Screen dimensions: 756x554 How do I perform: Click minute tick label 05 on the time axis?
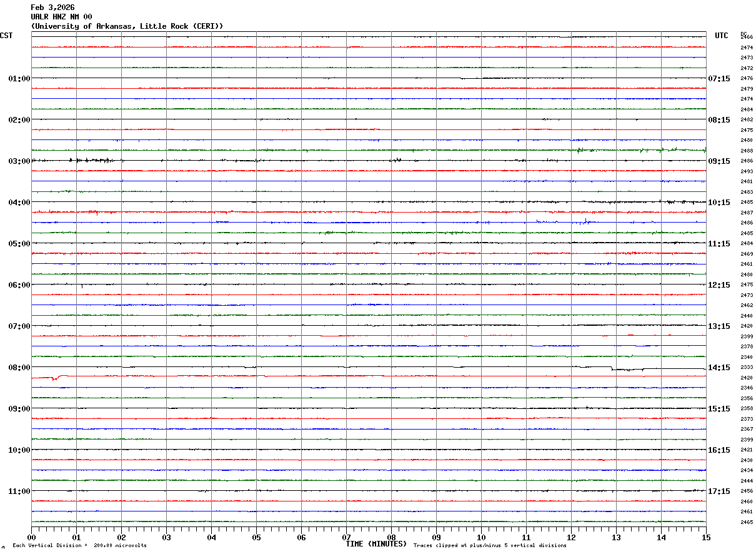tap(256, 538)
